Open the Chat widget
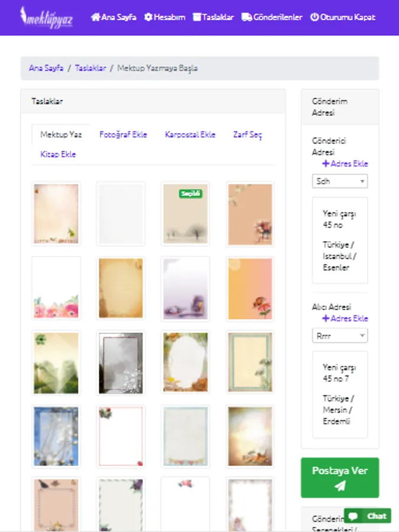This screenshot has height=532, width=399. point(368,516)
